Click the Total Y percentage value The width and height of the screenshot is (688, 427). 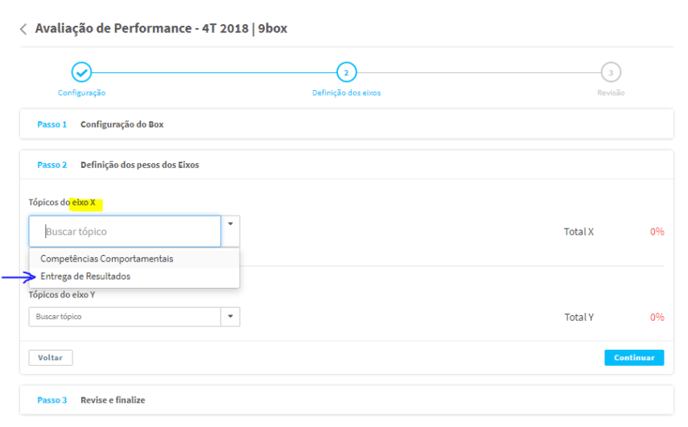click(x=657, y=317)
